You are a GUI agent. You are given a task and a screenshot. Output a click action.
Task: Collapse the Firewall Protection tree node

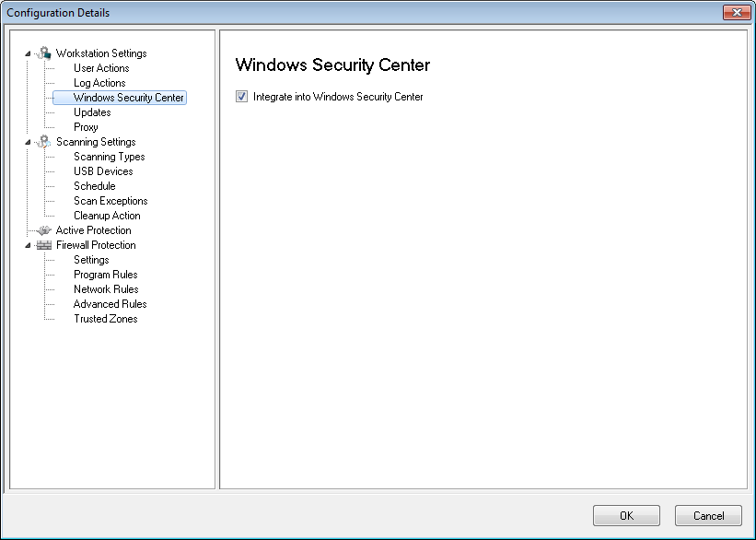[x=28, y=246]
